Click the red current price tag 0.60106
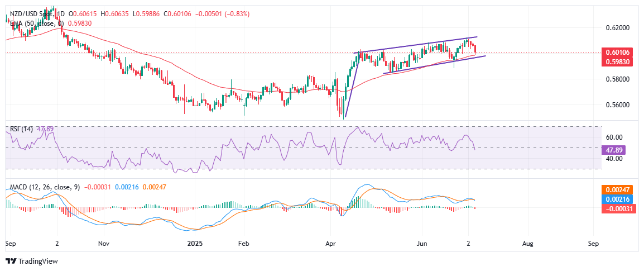 click(x=617, y=52)
